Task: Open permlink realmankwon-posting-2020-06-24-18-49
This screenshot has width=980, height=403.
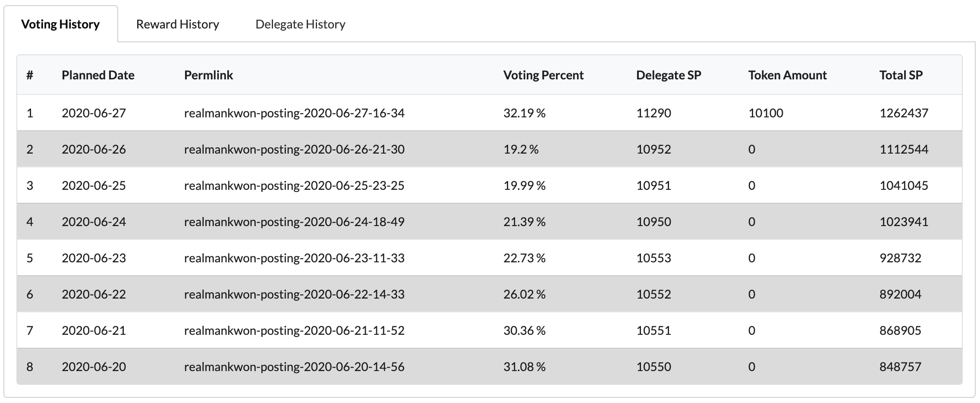Action: 294,222
